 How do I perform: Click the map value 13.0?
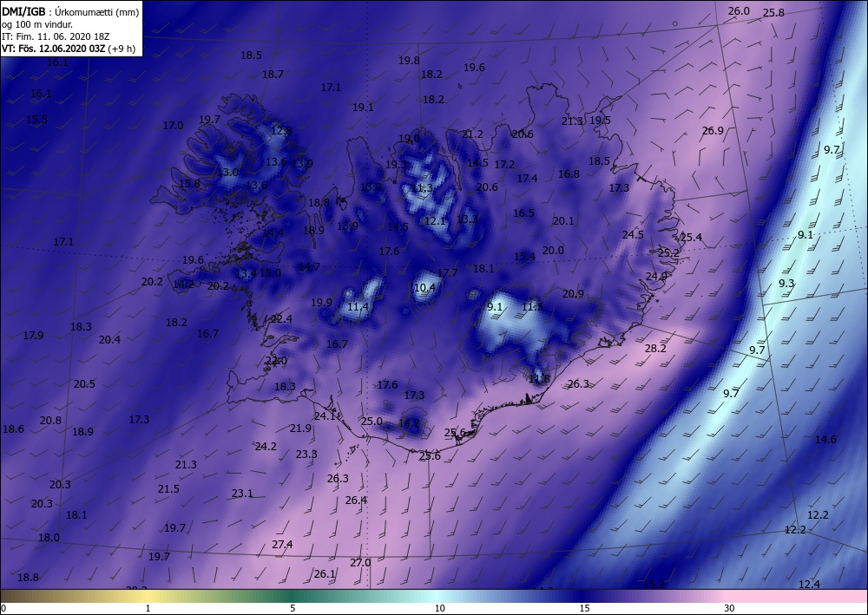click(x=227, y=173)
